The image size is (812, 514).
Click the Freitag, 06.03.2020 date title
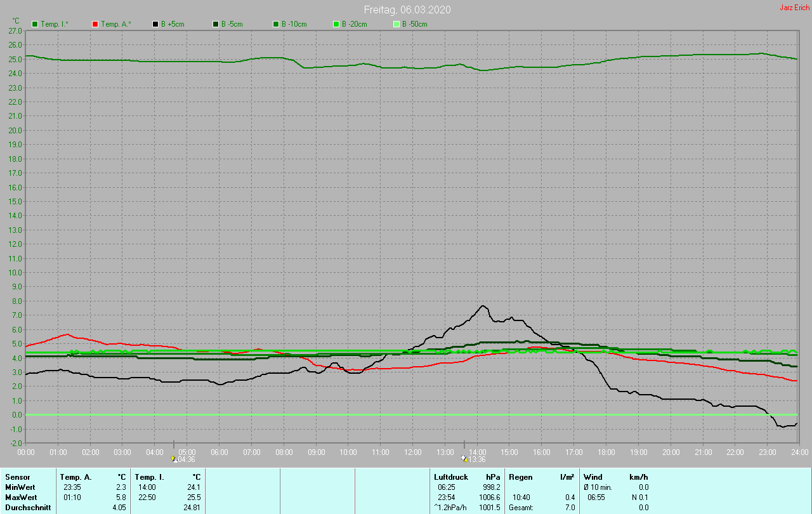click(407, 10)
